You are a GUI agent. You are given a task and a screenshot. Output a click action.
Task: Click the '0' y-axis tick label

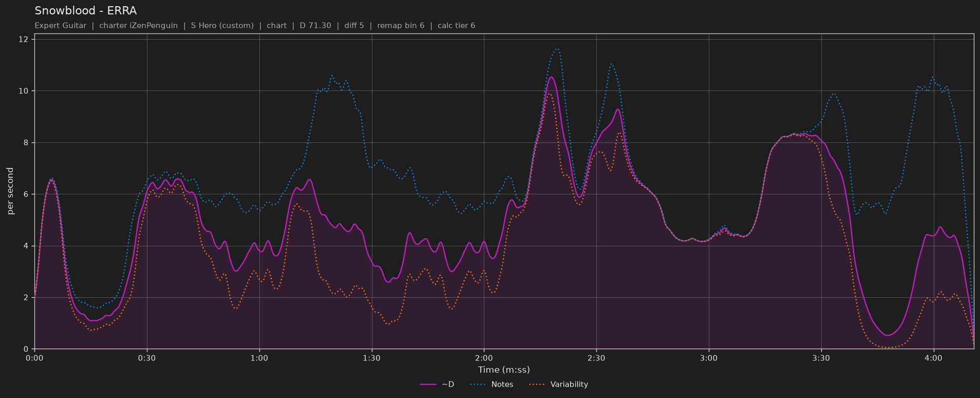tap(26, 350)
